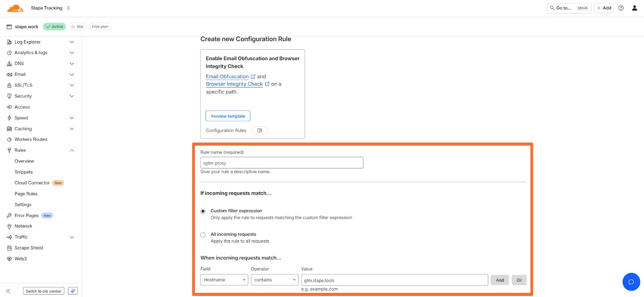Click the Traffic sidebar icon

pyautogui.click(x=9, y=237)
